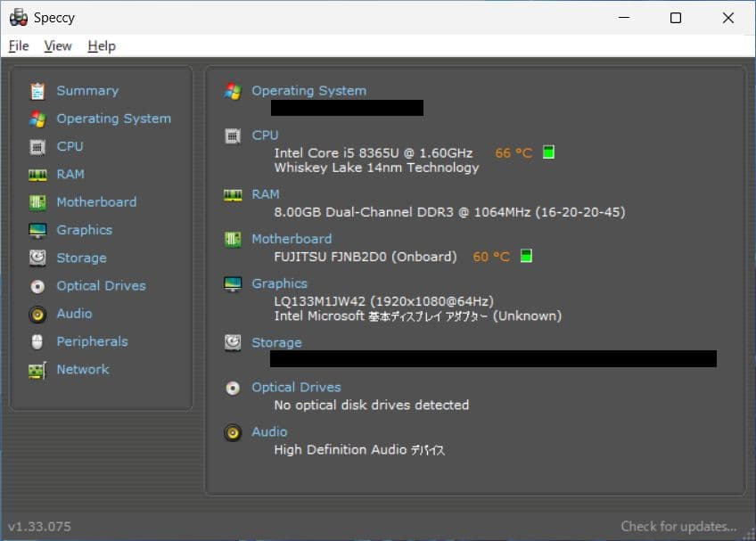This screenshot has width=756, height=541.
Task: Minimize the Speccy window
Action: click(624, 18)
